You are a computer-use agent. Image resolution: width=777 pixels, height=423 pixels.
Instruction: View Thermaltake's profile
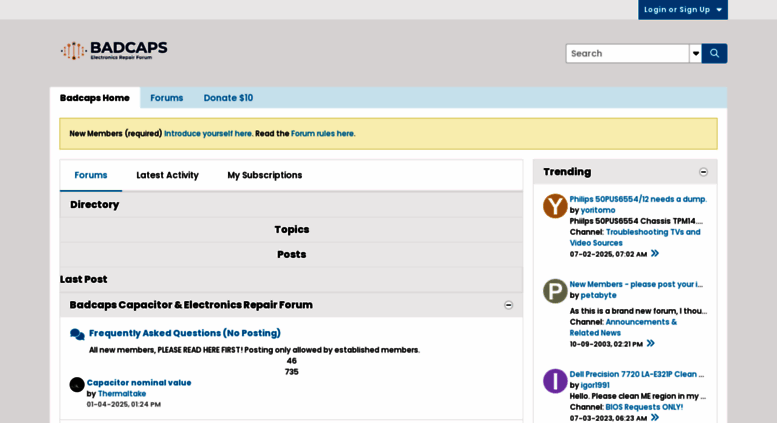point(122,394)
